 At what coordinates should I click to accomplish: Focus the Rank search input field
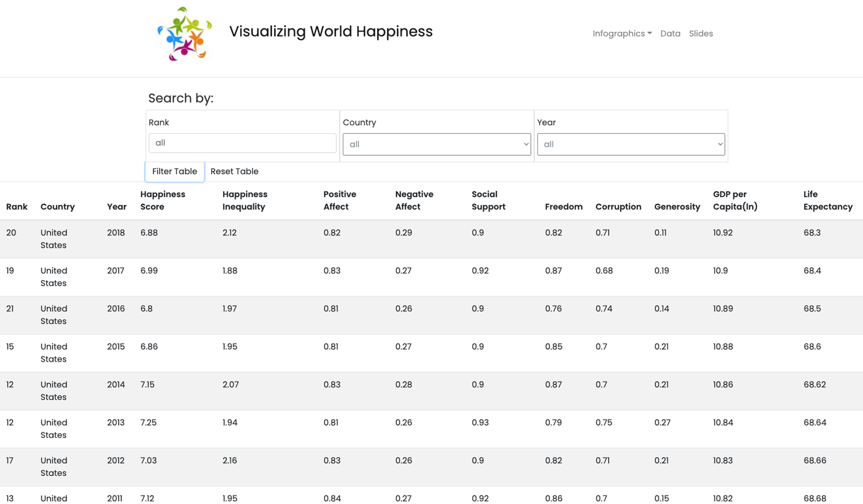(x=242, y=143)
